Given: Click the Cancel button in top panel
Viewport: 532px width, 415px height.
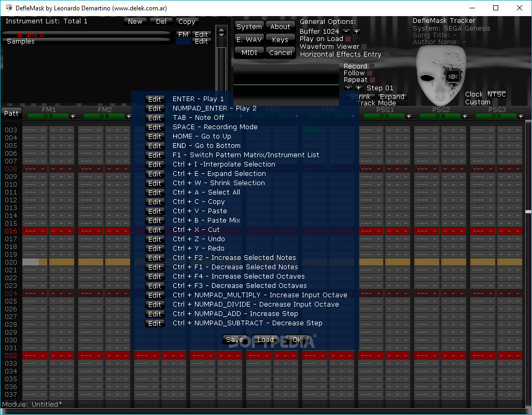Looking at the screenshot, I should (280, 52).
